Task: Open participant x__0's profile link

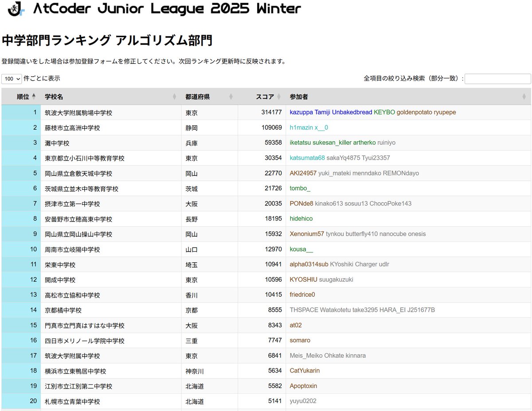Action: click(321, 128)
